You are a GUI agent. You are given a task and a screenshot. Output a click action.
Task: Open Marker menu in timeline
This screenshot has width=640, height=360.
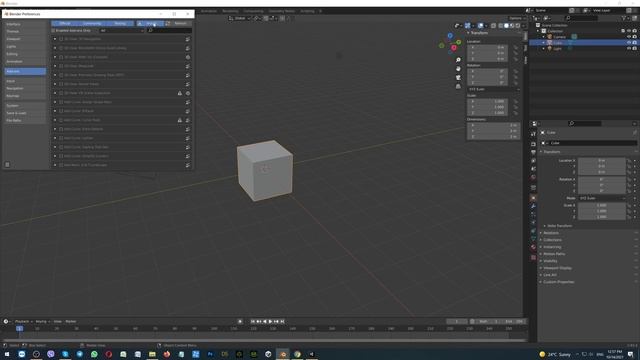click(71, 322)
